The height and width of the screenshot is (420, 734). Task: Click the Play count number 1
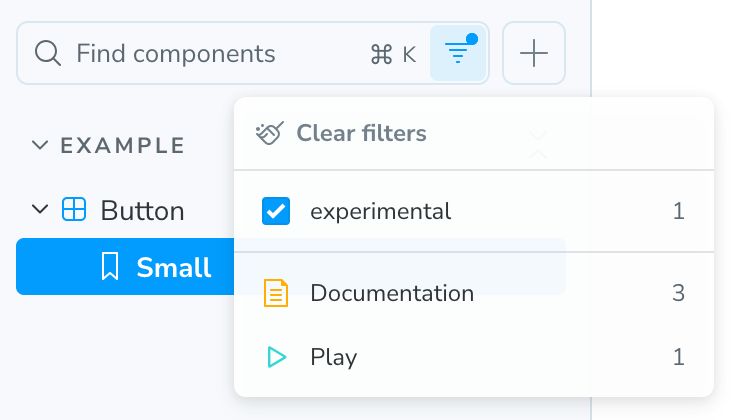point(679,357)
